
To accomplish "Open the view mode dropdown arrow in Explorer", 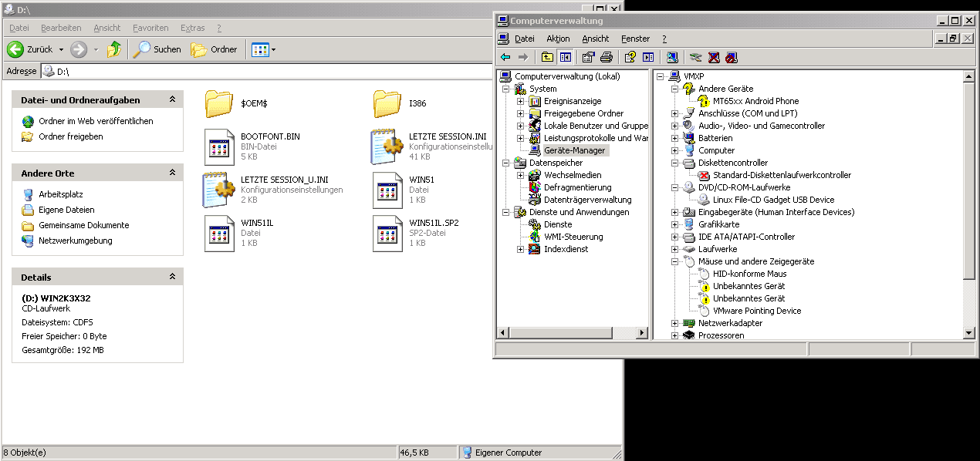I will click(273, 50).
